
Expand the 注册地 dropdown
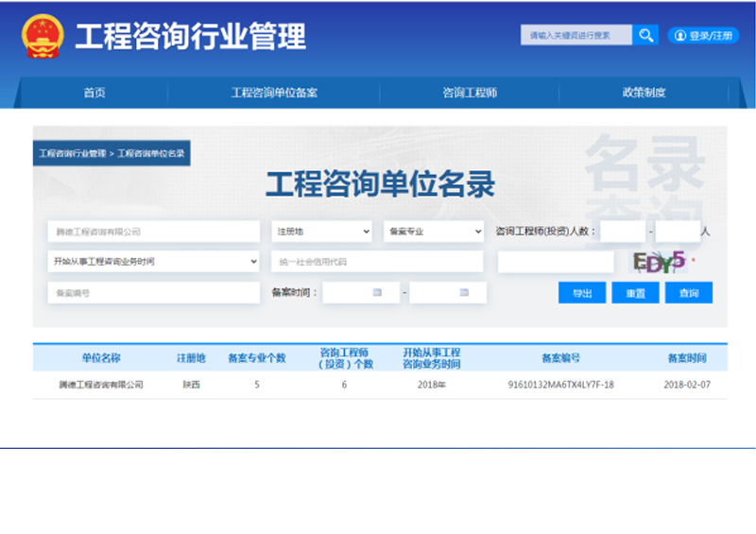click(322, 232)
